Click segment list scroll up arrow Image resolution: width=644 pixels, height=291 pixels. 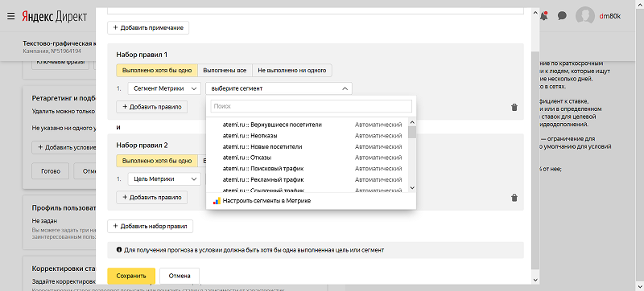(x=412, y=121)
